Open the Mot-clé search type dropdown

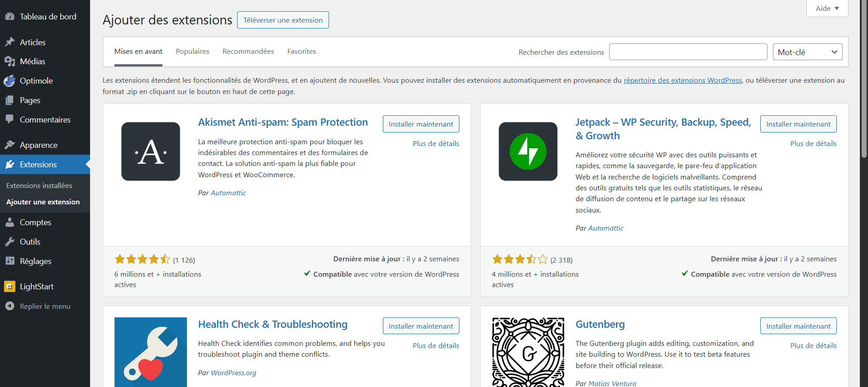click(807, 52)
